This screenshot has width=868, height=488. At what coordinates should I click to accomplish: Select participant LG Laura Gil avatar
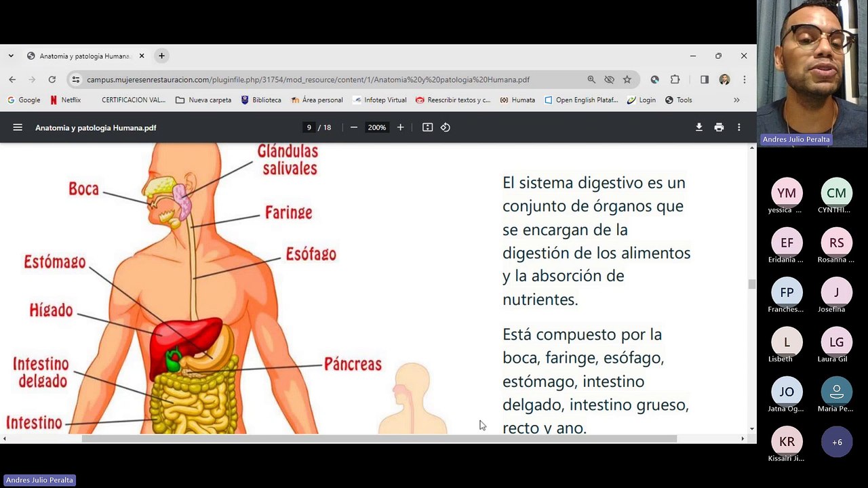pyautogui.click(x=836, y=342)
